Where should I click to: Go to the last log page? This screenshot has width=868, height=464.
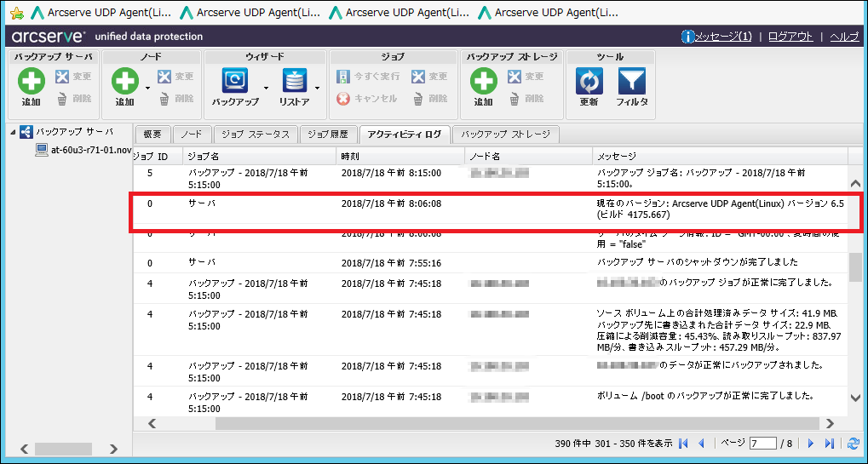tap(830, 443)
